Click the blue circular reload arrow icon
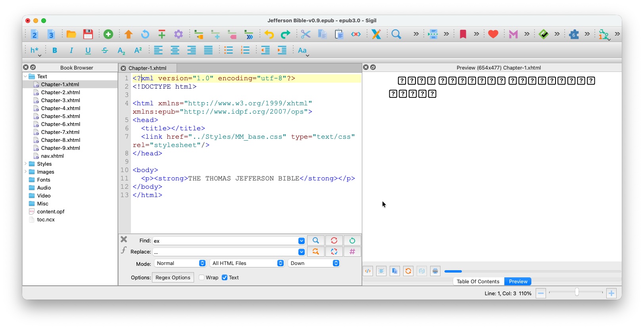The height and width of the screenshot is (329, 644). pyautogui.click(x=145, y=35)
